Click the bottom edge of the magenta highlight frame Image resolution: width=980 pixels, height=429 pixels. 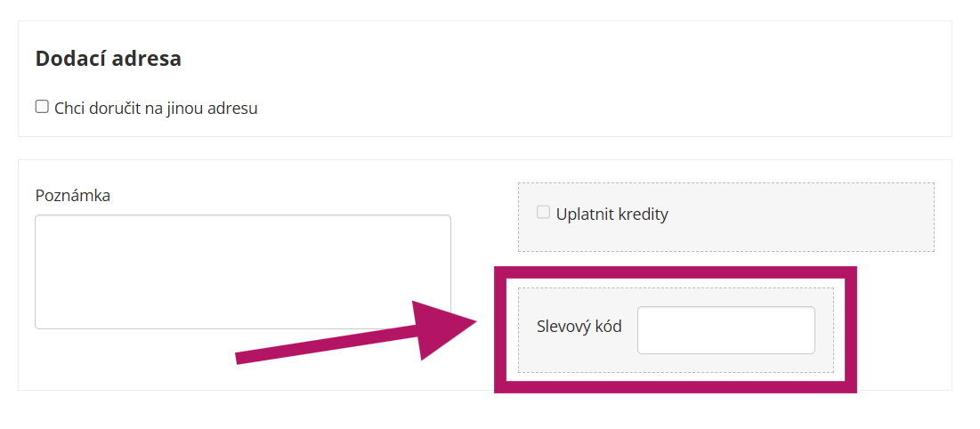click(x=675, y=387)
